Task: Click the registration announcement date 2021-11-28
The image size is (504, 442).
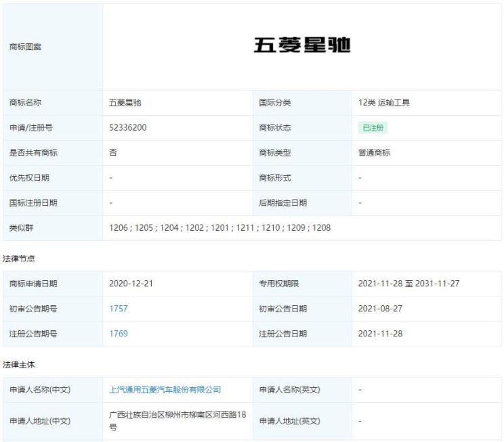Action: coord(380,334)
